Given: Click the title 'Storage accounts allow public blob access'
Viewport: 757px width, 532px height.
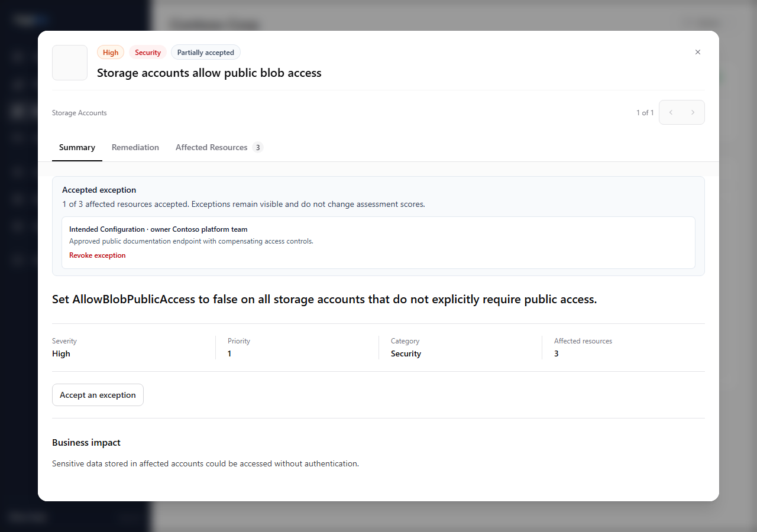Looking at the screenshot, I should click(x=209, y=73).
